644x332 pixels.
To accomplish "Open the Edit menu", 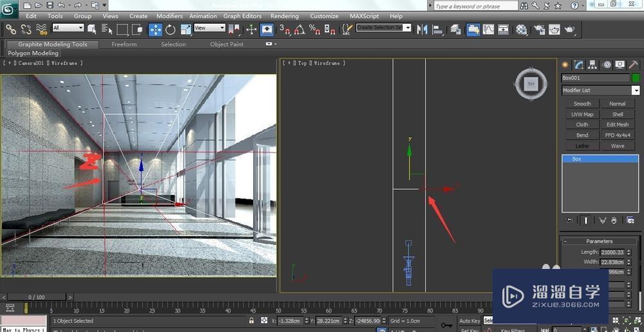I will click(31, 16).
